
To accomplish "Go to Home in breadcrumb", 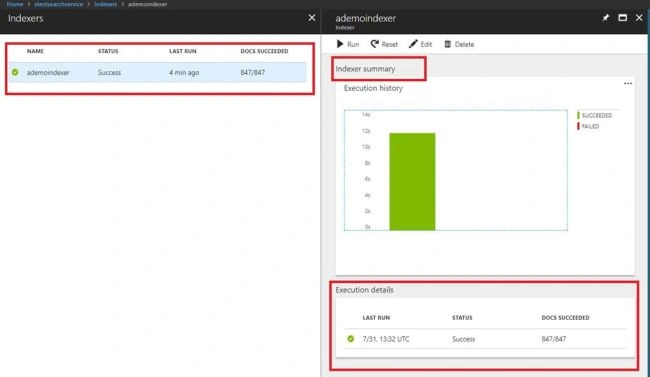I will pos(15,4).
